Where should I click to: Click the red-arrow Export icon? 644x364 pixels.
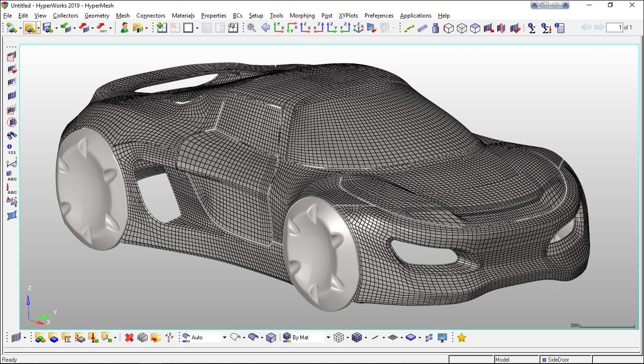83,28
